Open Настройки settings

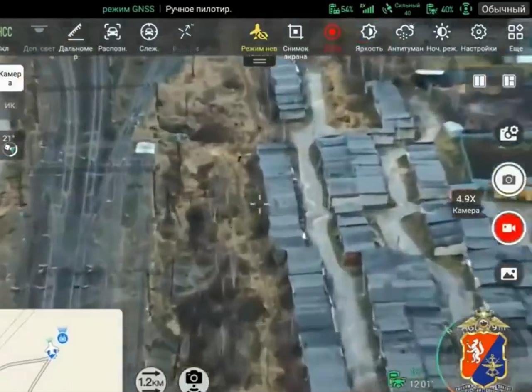pyautogui.click(x=478, y=38)
